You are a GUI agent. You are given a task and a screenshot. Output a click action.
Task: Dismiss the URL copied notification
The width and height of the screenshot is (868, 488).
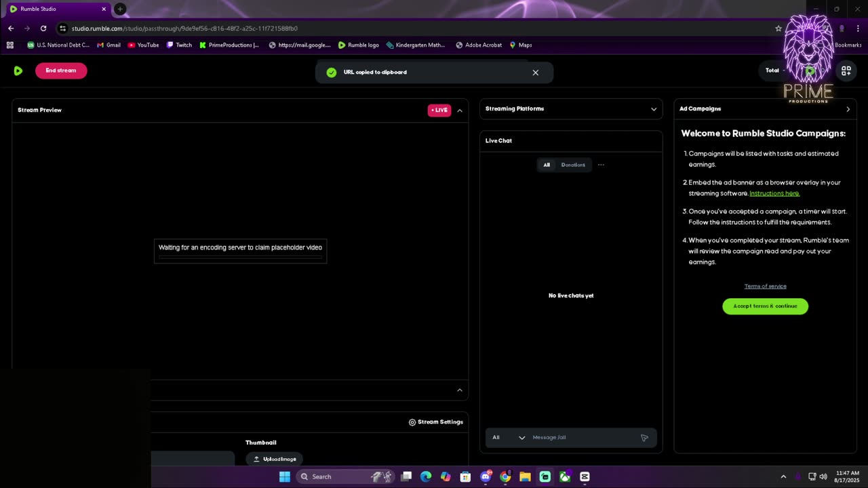536,73
